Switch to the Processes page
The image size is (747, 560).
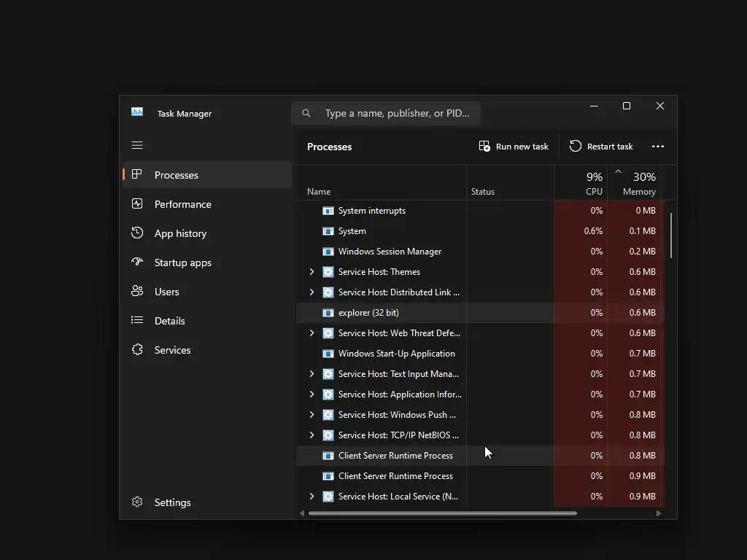pyautogui.click(x=206, y=175)
